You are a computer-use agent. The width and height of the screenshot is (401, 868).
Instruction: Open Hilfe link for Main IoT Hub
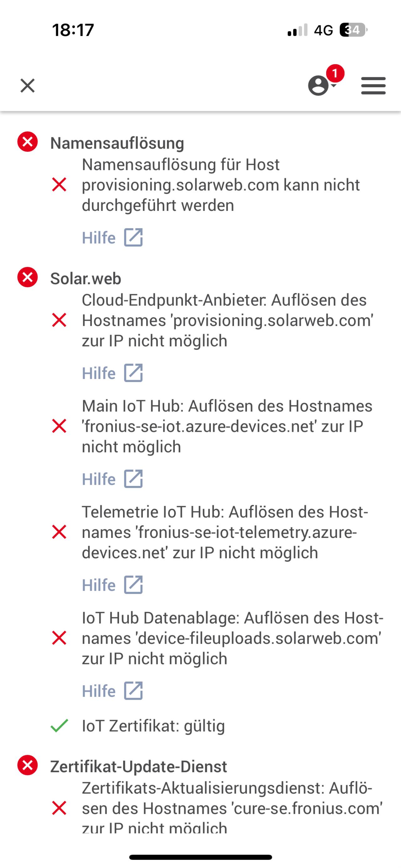tap(112, 479)
